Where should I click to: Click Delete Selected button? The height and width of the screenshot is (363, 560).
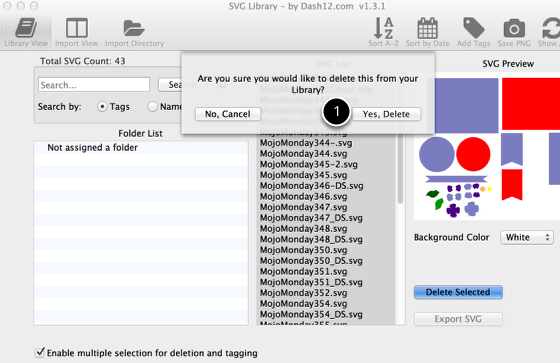[458, 292]
